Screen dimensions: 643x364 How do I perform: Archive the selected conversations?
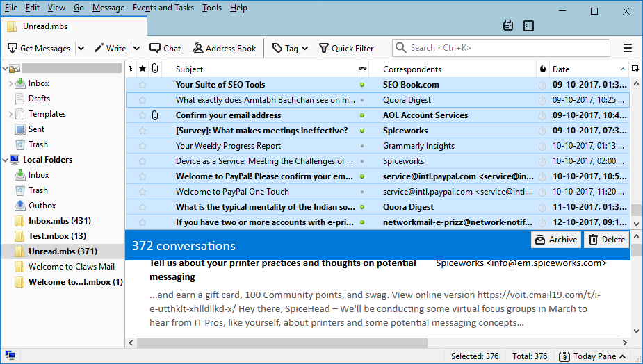[556, 240]
